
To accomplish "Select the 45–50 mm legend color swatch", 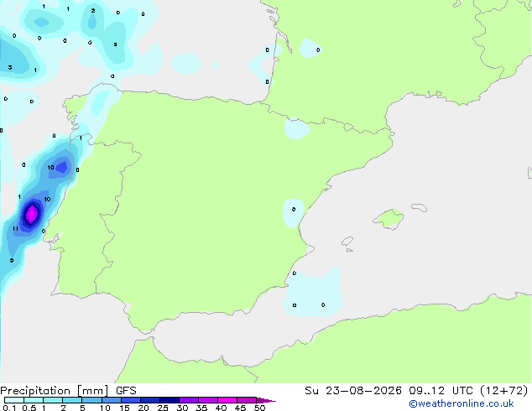I will tap(247, 400).
